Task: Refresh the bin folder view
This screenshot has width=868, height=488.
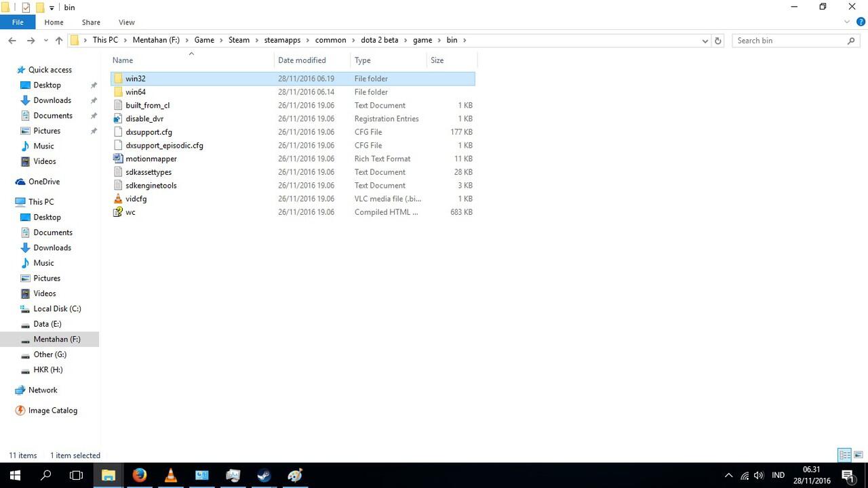Action: pos(718,41)
